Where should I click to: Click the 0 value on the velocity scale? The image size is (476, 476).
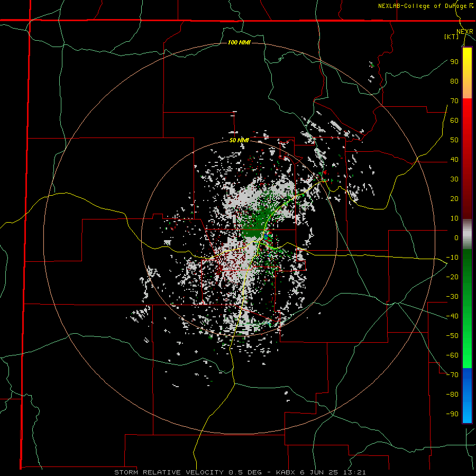click(x=456, y=237)
